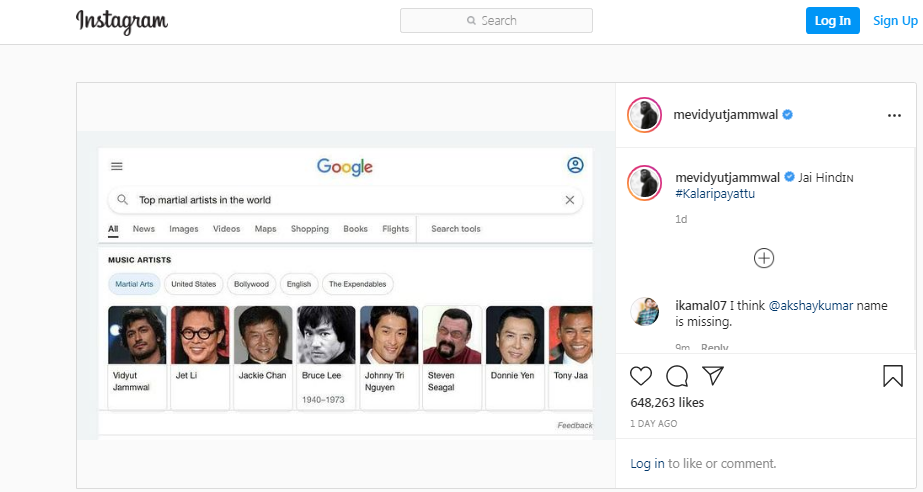This screenshot has height=492, width=923.
Task: Click the Google logo in post image
Action: click(345, 167)
